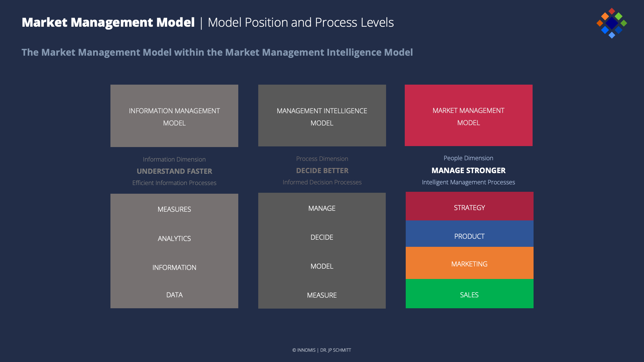Click the Manage label in process column
This screenshot has width=644, height=362.
pyautogui.click(x=322, y=208)
